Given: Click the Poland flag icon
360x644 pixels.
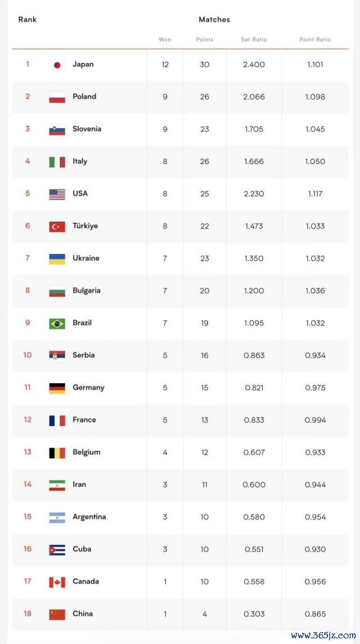Looking at the screenshot, I should click(57, 97).
